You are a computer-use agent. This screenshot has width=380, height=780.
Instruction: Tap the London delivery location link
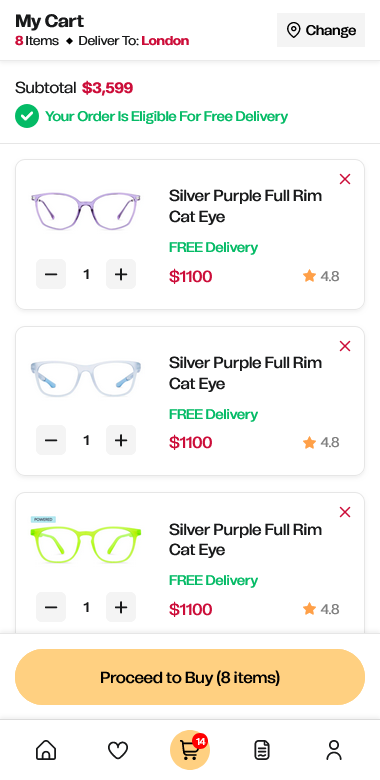(x=165, y=41)
